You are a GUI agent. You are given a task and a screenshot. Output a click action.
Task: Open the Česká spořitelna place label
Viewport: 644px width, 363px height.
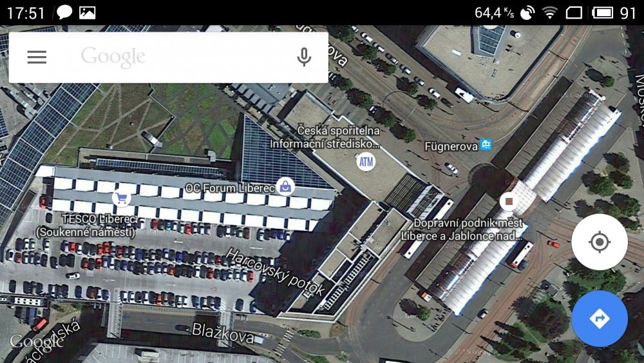pos(339,131)
